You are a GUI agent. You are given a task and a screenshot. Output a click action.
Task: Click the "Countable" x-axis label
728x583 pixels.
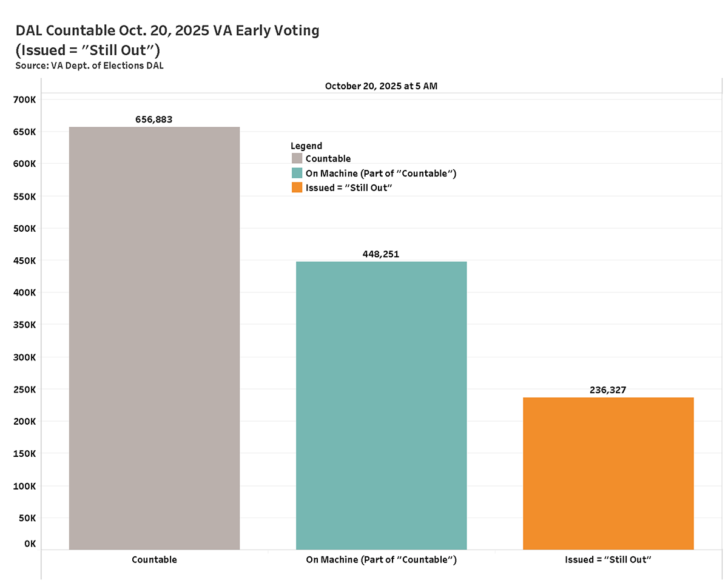154,559
